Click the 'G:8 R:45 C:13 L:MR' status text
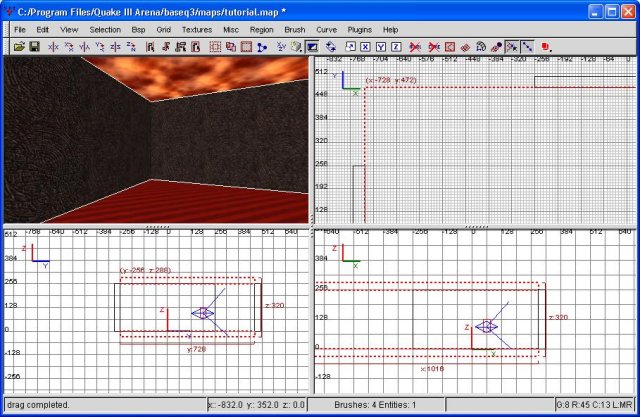Image resolution: width=640 pixels, height=417 pixels. 594,405
